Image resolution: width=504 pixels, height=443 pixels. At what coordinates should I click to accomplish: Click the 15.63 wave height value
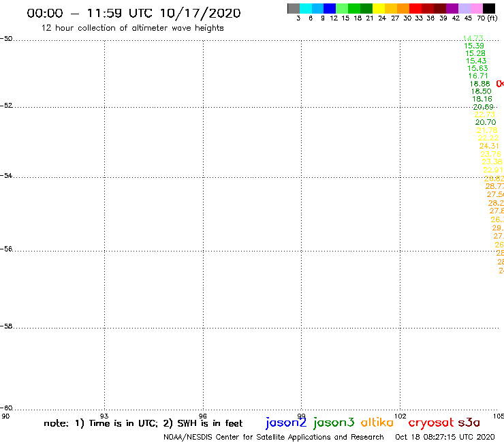coord(477,68)
